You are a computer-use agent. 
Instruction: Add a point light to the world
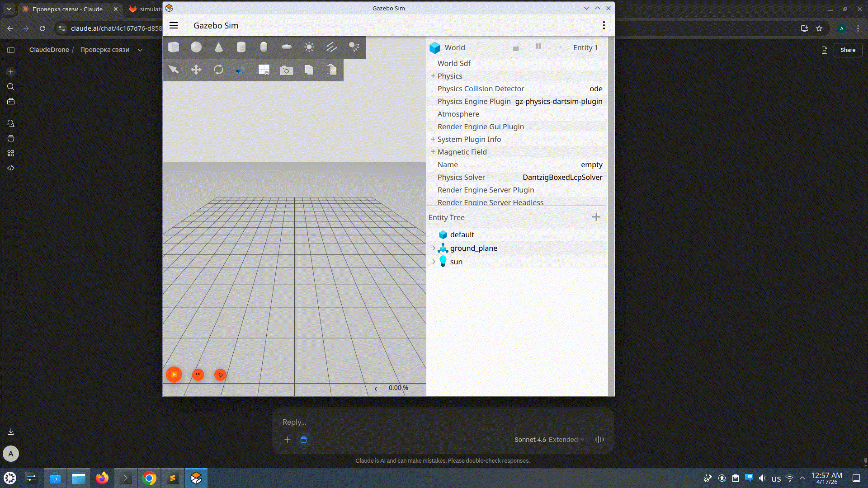(309, 47)
